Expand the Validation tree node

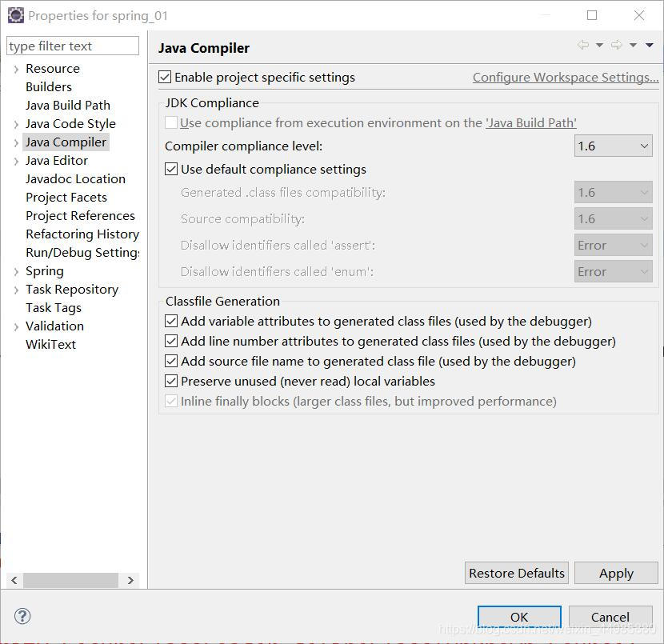pos(16,326)
